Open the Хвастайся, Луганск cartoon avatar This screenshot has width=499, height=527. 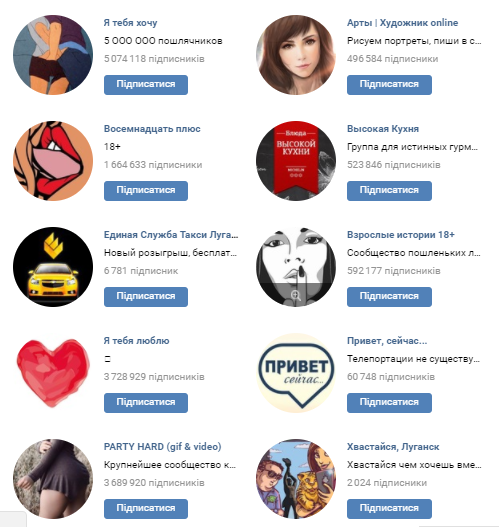click(296, 479)
